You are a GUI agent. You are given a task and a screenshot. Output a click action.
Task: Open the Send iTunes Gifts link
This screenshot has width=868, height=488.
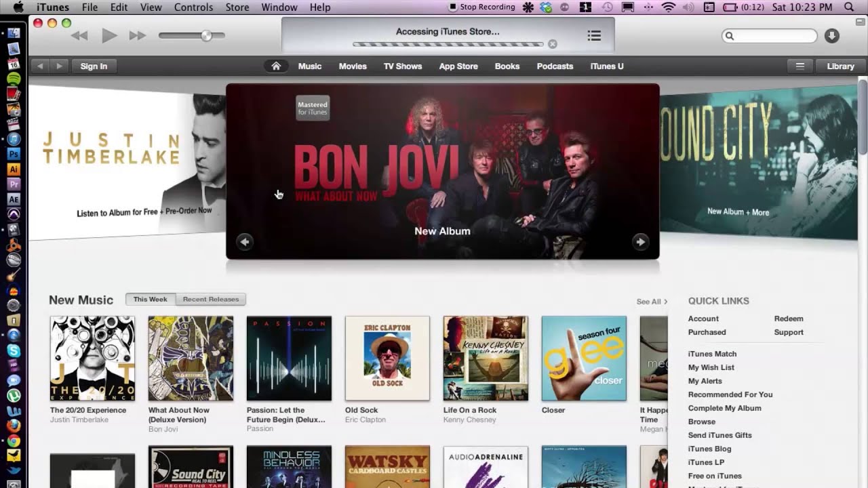point(720,435)
